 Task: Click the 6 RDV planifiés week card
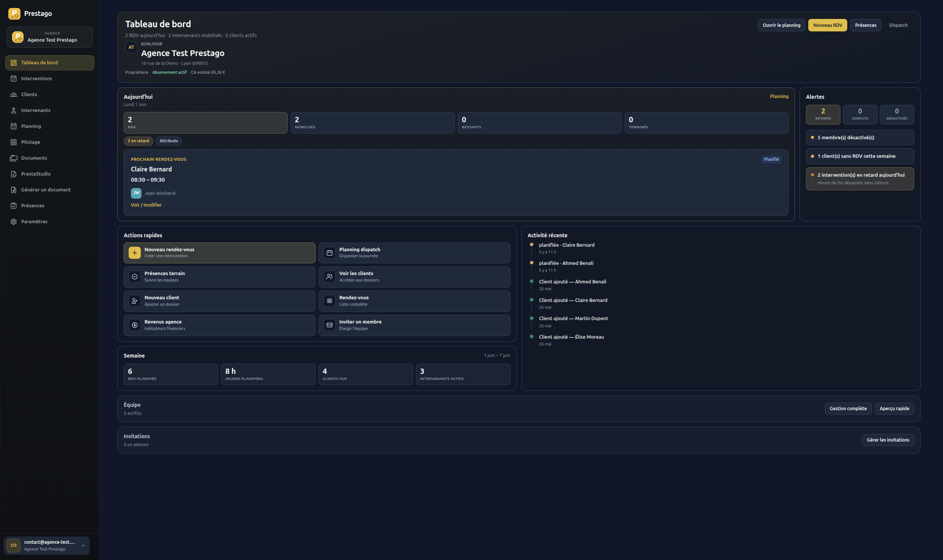tap(171, 375)
